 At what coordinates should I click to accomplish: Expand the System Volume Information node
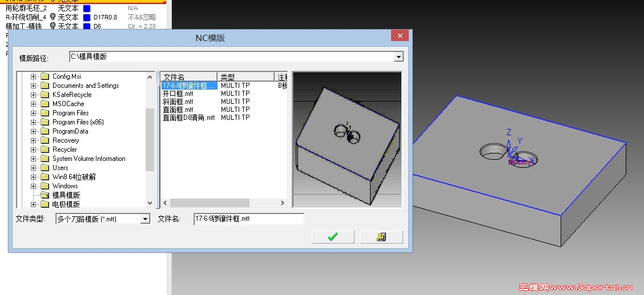click(x=33, y=159)
